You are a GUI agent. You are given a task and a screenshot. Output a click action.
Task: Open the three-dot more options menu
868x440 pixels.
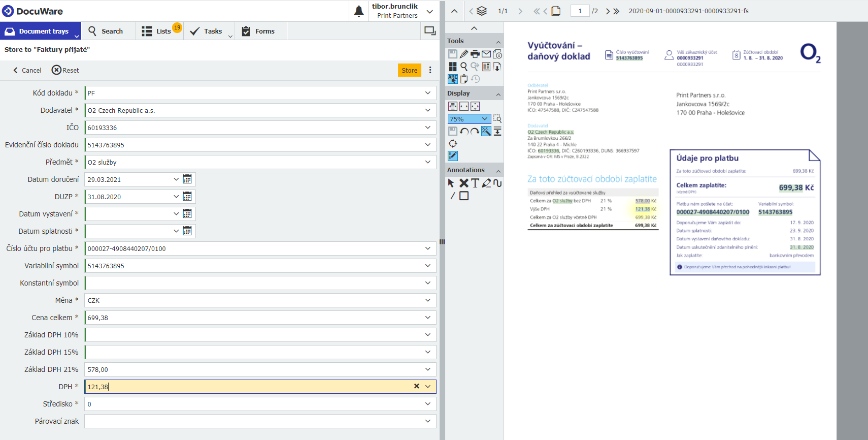(x=430, y=70)
